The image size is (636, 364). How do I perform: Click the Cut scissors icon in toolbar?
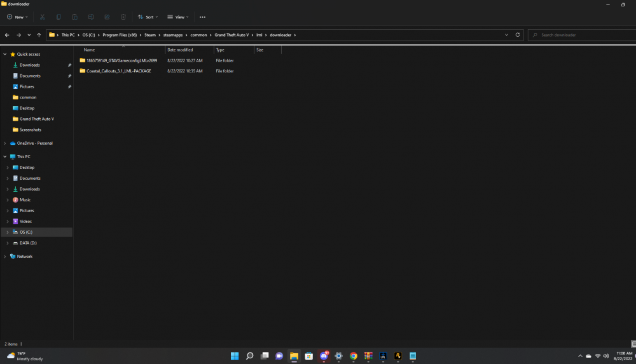(x=42, y=17)
